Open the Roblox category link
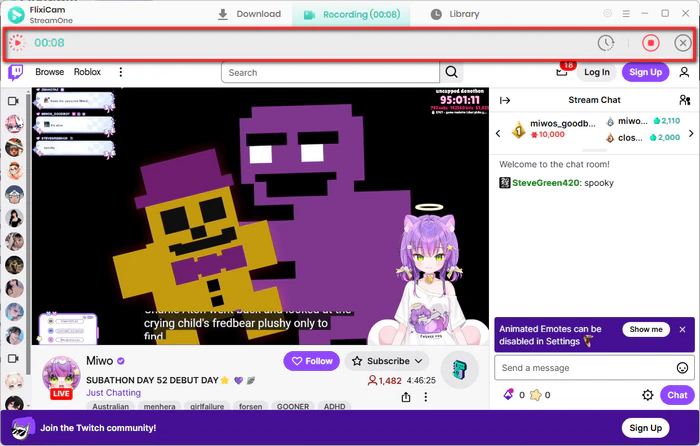This screenshot has height=446, width=700. 87,72
